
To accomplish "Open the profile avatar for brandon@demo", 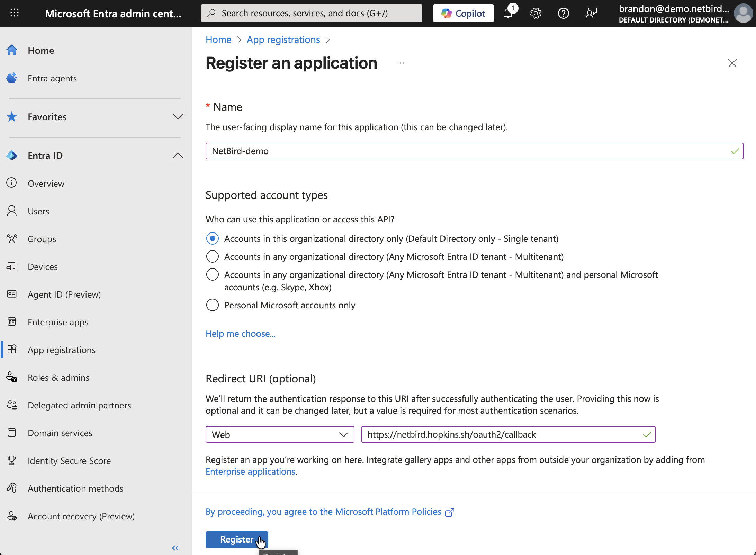I will coord(743,14).
